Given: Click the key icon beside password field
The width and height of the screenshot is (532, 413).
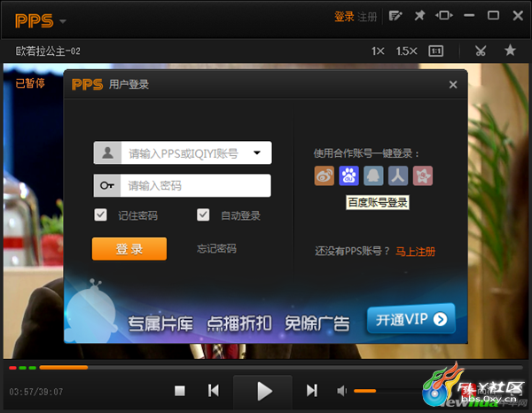Looking at the screenshot, I should [107, 185].
